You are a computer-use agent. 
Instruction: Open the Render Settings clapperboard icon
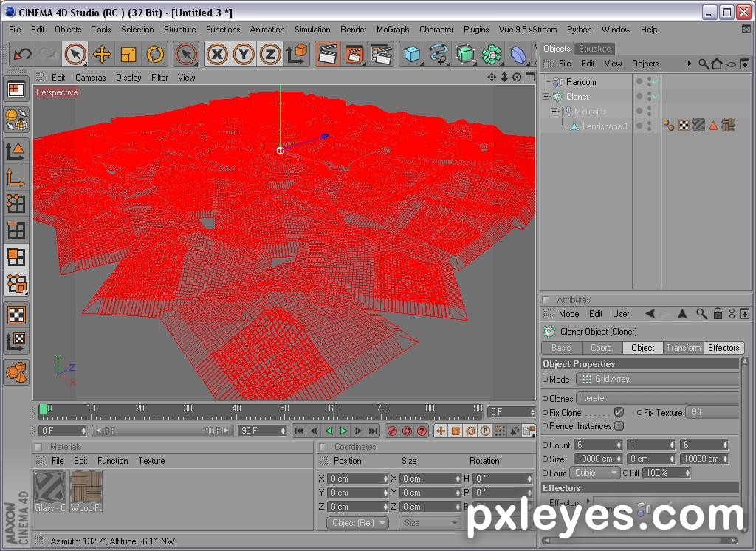pos(381,54)
